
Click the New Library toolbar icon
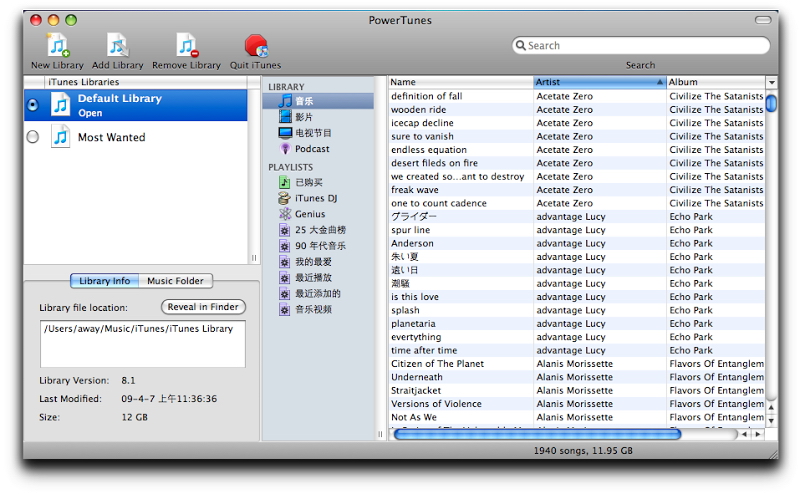58,46
